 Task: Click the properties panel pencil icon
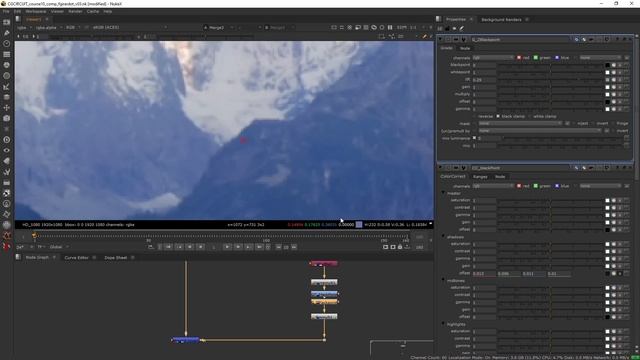point(462,29)
